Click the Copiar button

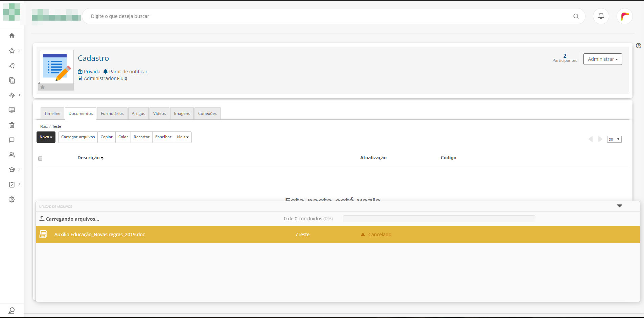point(107,137)
